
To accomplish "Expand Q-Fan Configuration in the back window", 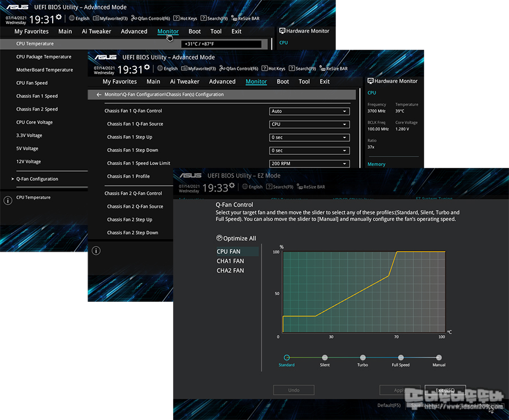I will 37,179.
